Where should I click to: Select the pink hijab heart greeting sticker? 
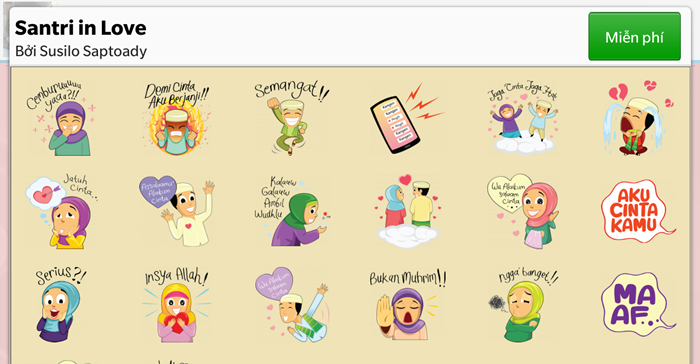coord(522,211)
